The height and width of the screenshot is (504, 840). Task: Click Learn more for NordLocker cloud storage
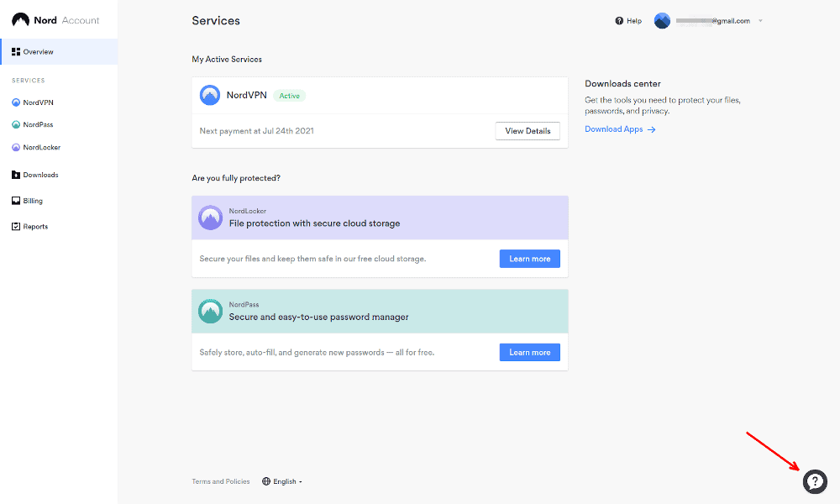click(x=530, y=259)
